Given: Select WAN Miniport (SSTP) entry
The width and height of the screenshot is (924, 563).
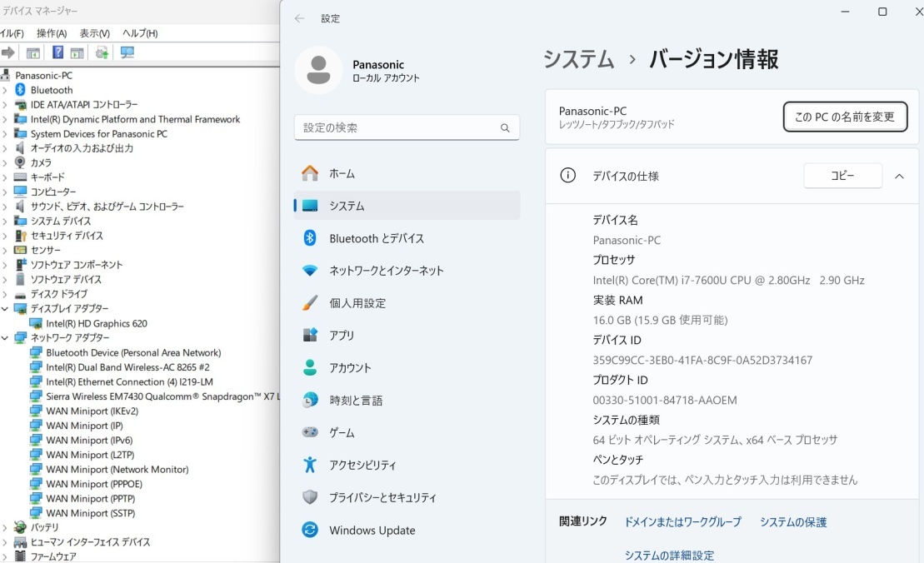Looking at the screenshot, I should (91, 513).
